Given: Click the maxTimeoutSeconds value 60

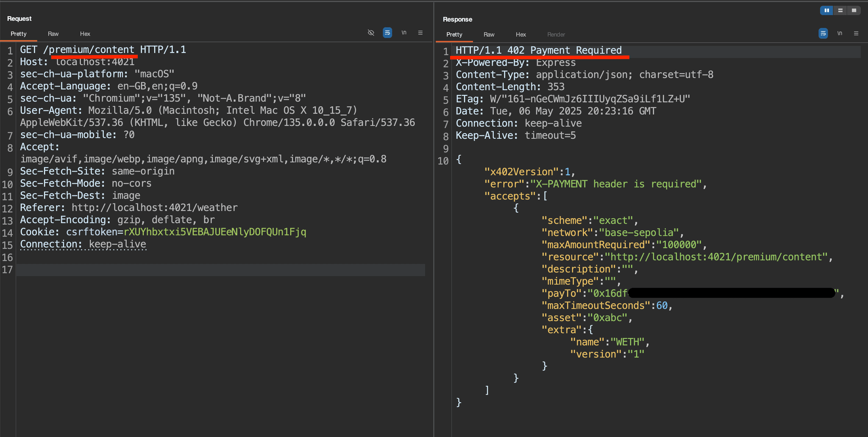Looking at the screenshot, I should point(662,306).
